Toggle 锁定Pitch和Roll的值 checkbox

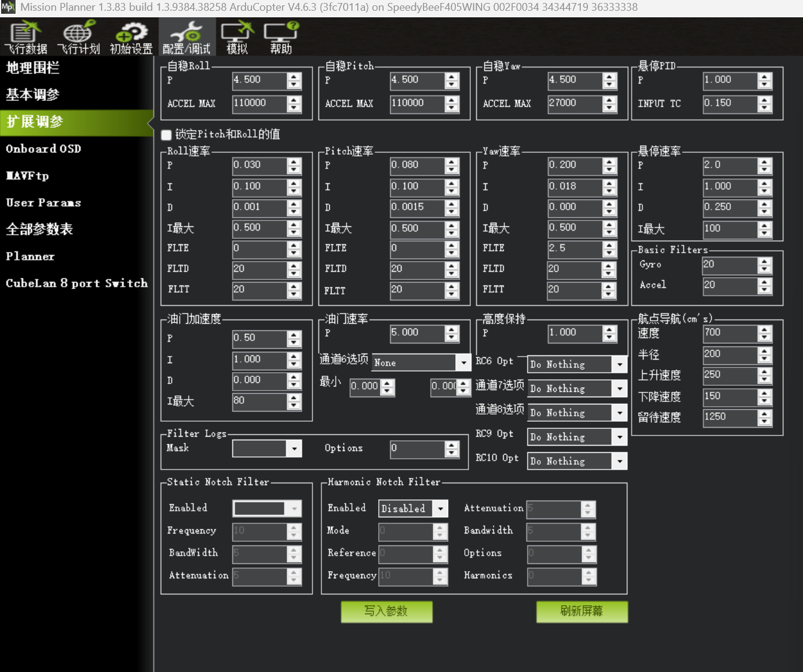pyautogui.click(x=167, y=135)
